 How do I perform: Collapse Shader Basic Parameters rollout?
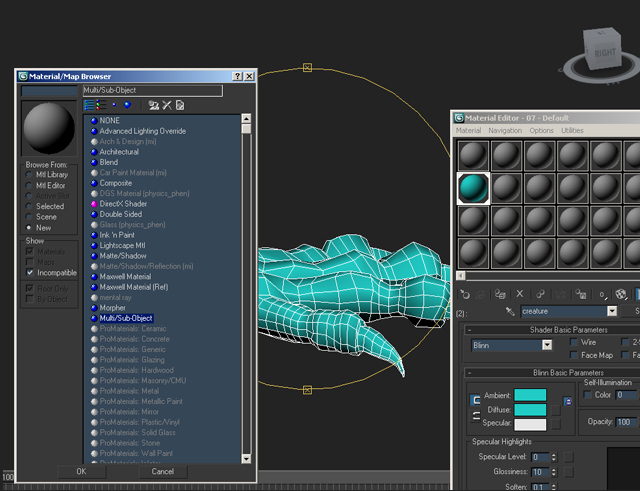[x=469, y=330]
